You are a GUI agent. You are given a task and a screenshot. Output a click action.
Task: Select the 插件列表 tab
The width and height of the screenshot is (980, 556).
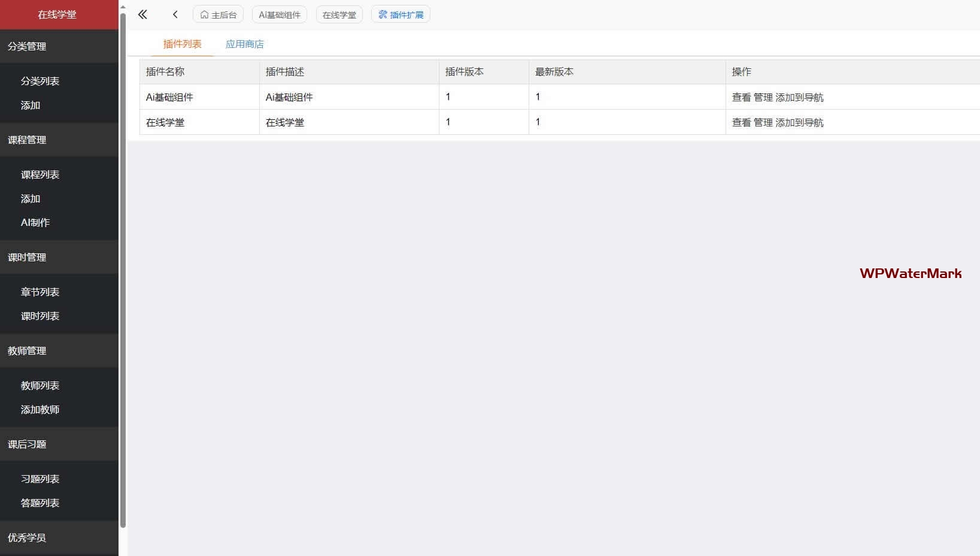(182, 44)
